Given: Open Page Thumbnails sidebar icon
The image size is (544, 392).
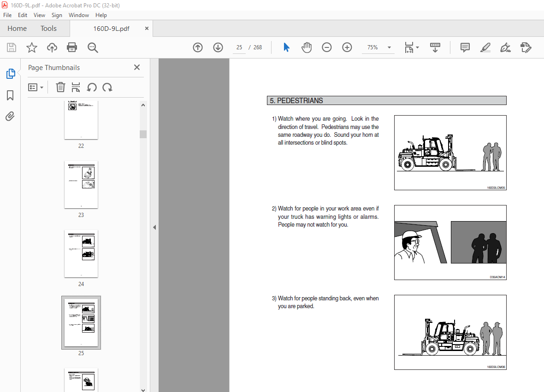Looking at the screenshot, I should (11, 74).
